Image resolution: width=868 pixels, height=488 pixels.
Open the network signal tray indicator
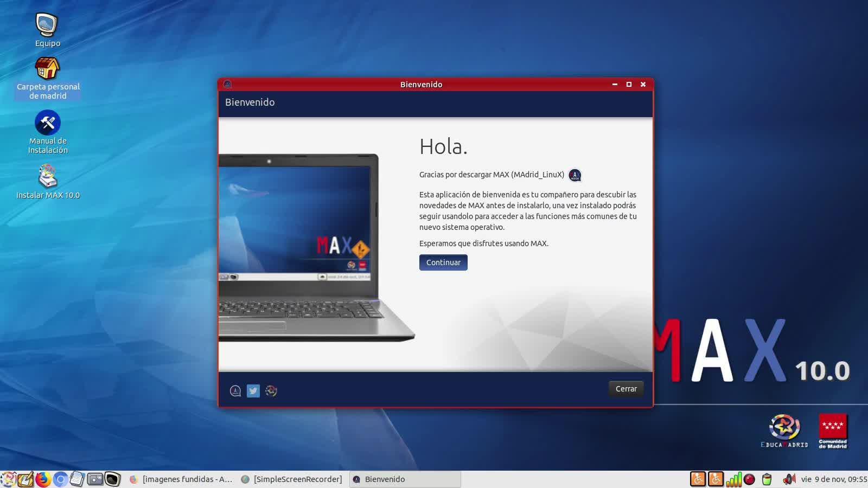click(x=733, y=479)
